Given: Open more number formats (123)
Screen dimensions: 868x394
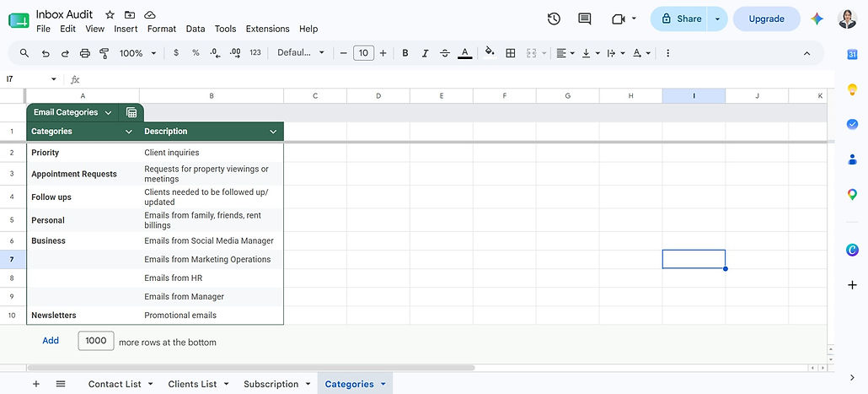Looking at the screenshot, I should point(255,53).
